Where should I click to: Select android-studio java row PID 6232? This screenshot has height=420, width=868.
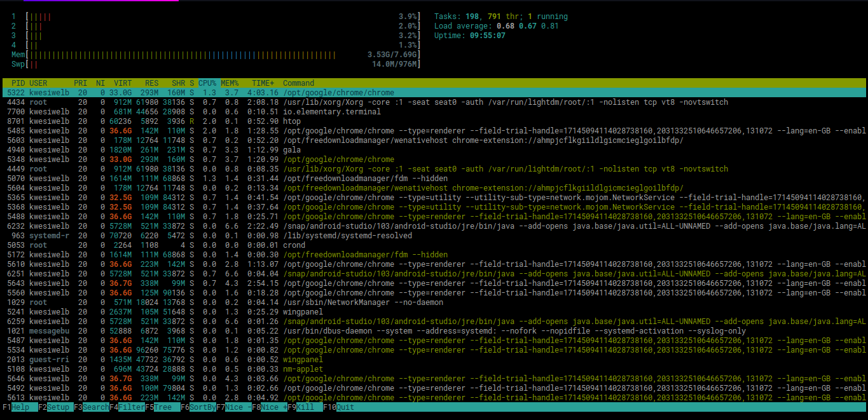[x=434, y=226]
